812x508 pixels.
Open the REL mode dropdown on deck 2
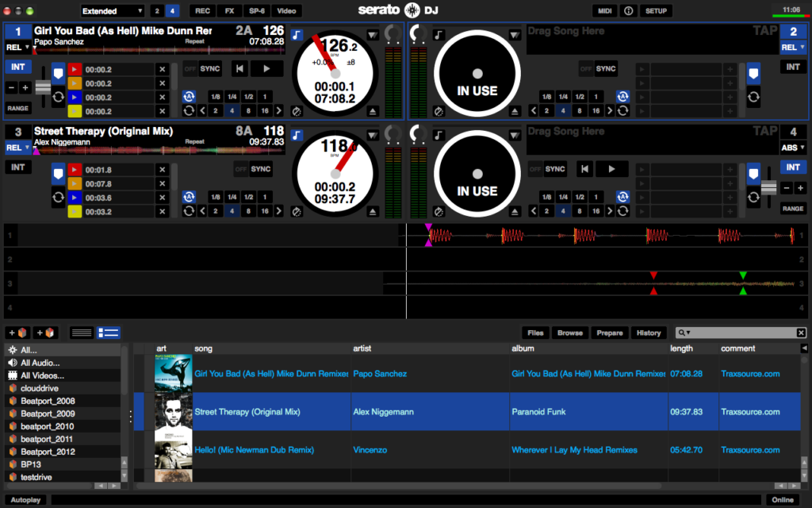(x=792, y=48)
